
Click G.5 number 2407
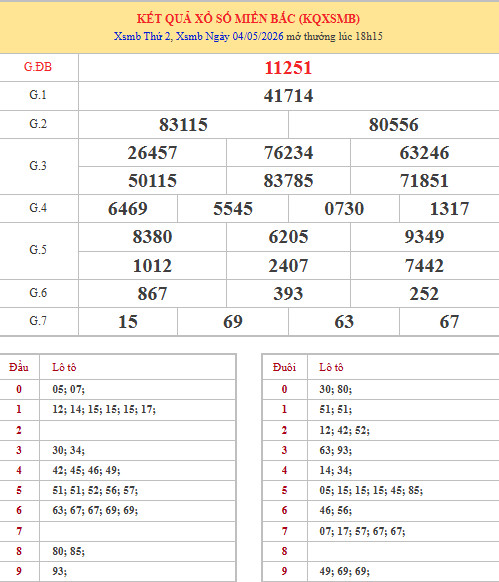pyautogui.click(x=288, y=266)
